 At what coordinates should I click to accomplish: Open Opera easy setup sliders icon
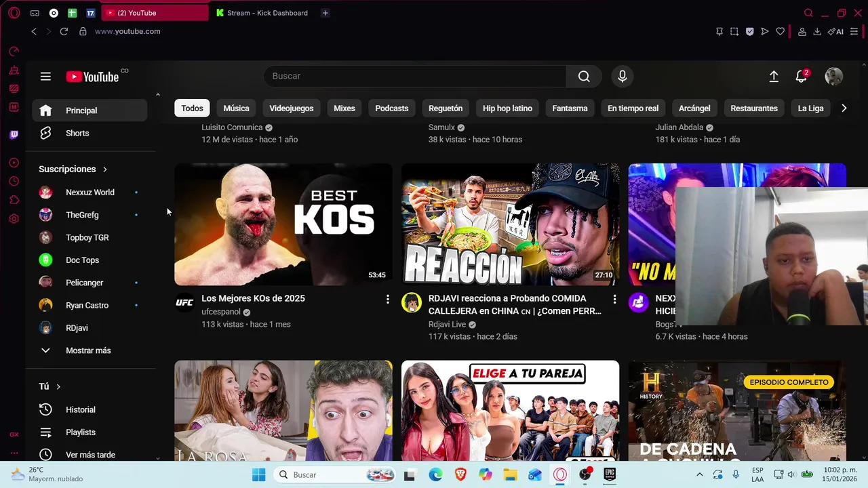[x=854, y=31]
